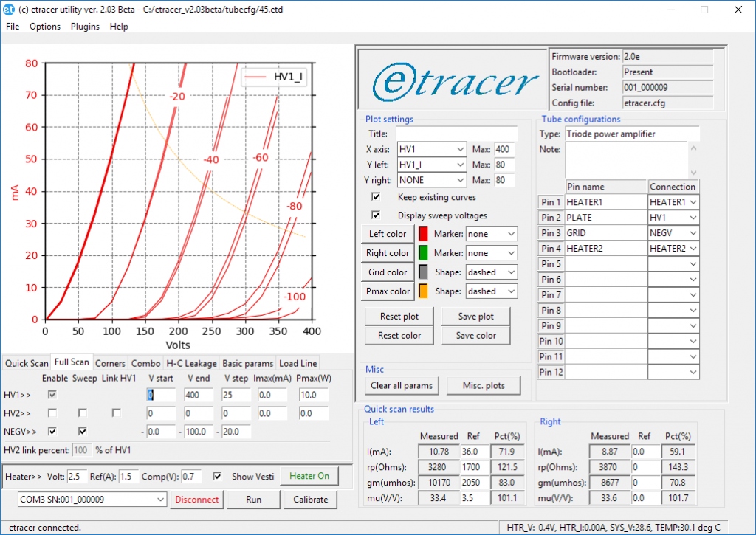756x535 pixels.
Task: Click the green right color swatch
Action: (423, 253)
